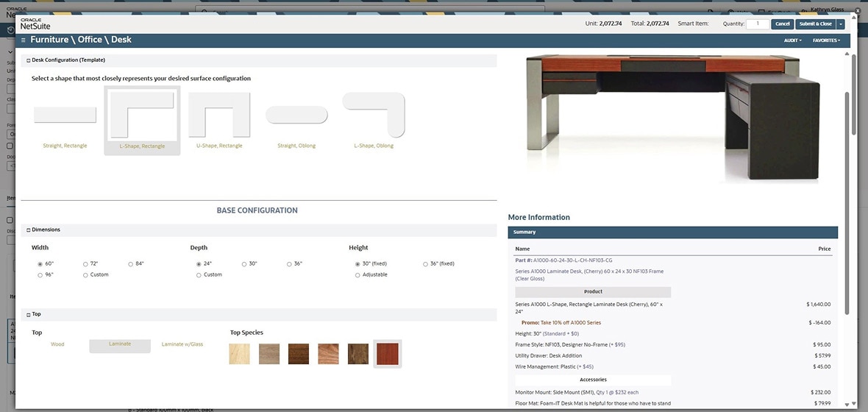Choose the 30 inch depth option

pyautogui.click(x=244, y=263)
